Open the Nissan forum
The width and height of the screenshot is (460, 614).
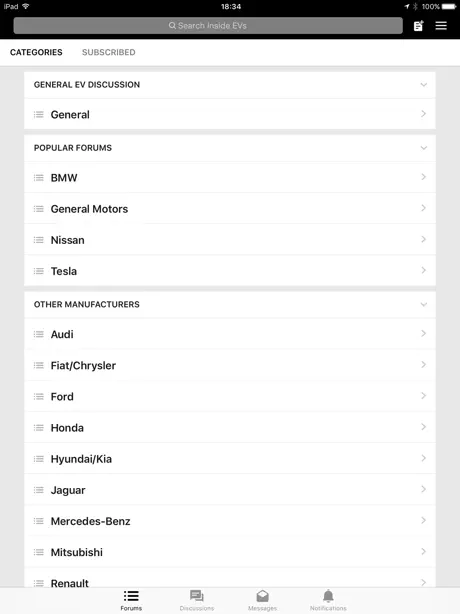point(230,240)
